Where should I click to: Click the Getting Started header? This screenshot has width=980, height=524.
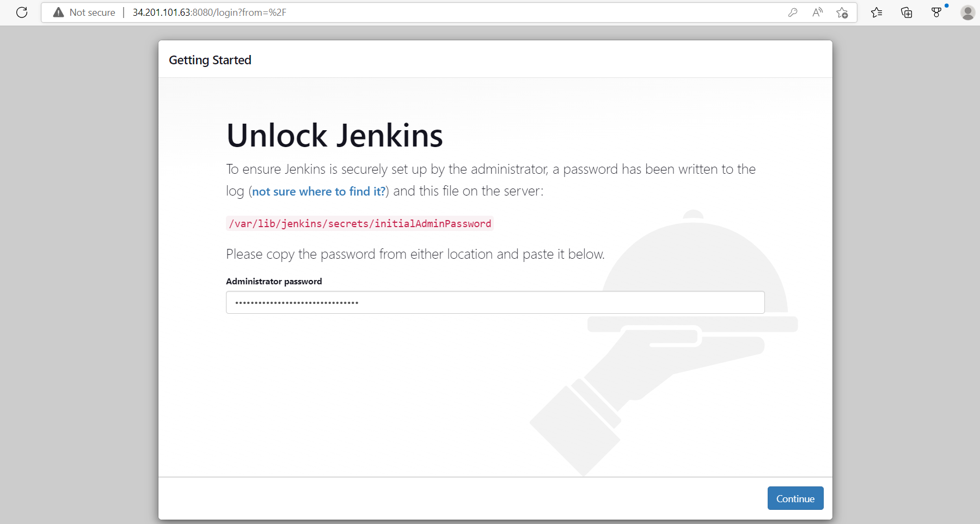pyautogui.click(x=210, y=60)
